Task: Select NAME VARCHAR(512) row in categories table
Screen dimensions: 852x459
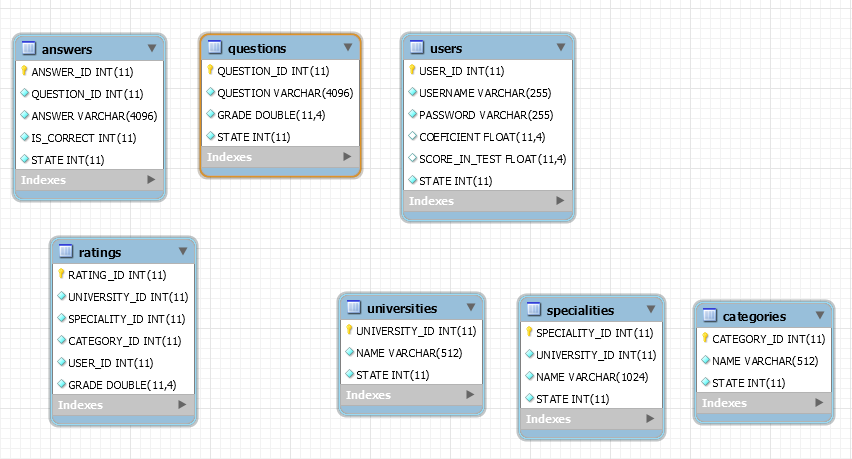Action: click(x=764, y=361)
